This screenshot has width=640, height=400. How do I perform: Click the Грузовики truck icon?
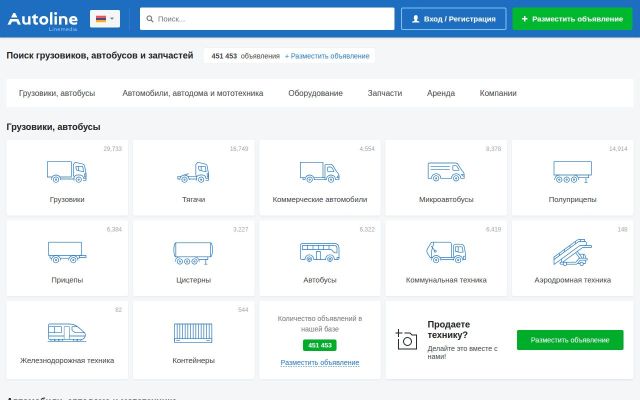(67, 171)
